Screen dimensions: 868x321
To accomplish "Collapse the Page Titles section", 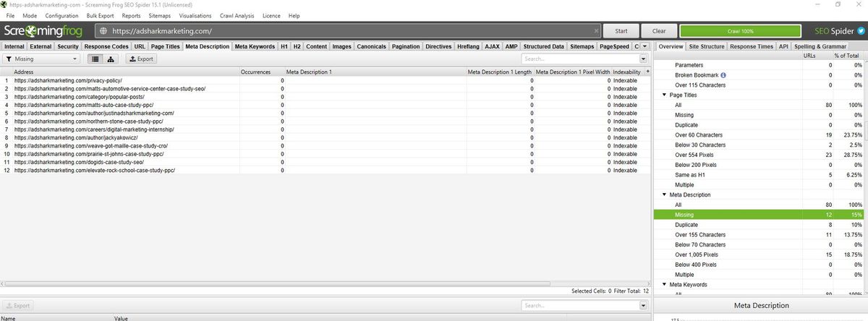I will pos(665,95).
